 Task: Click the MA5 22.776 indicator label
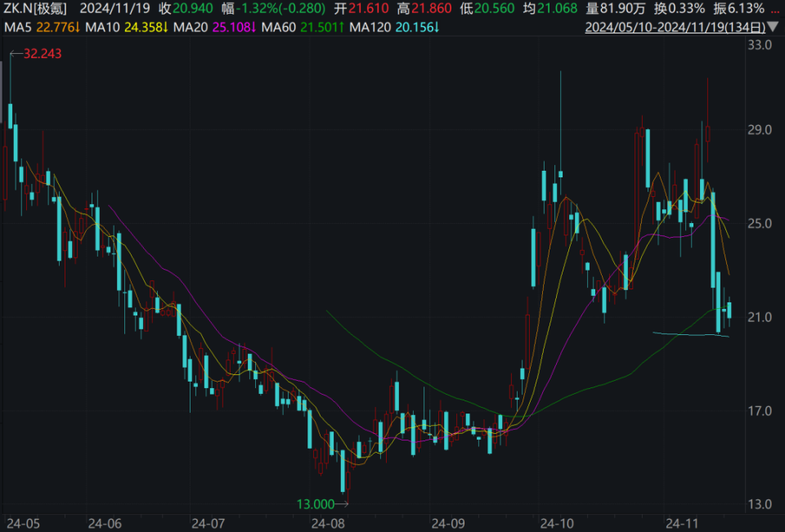tap(42, 27)
